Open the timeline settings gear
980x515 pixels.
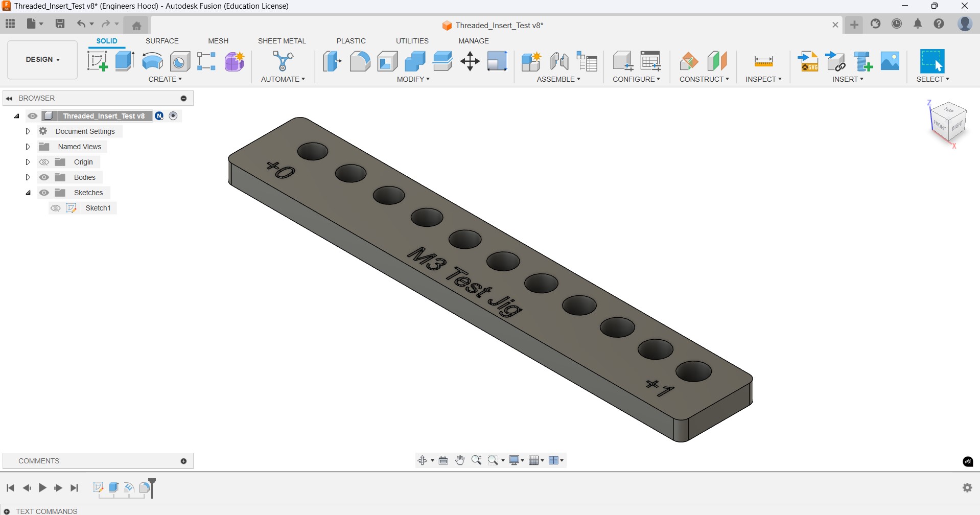[x=967, y=488]
